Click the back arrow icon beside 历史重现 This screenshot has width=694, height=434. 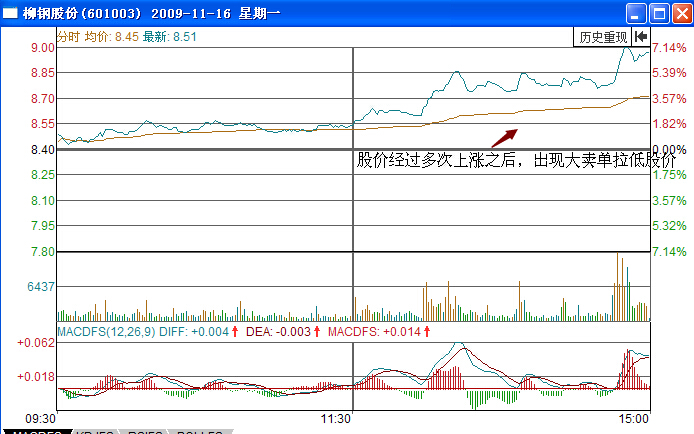tap(640, 37)
